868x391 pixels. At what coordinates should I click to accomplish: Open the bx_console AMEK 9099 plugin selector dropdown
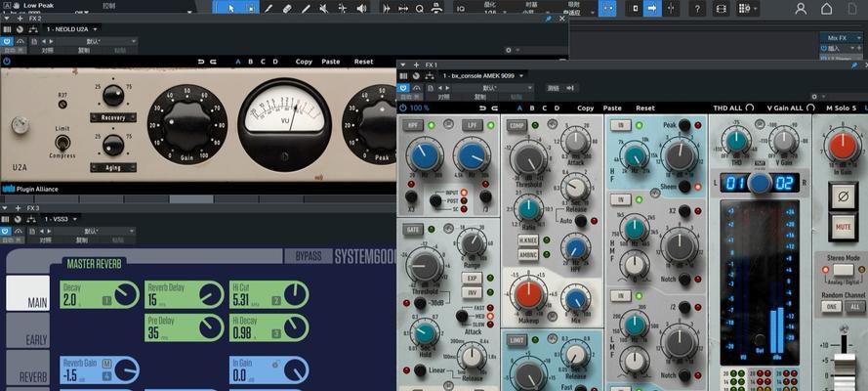point(482,75)
